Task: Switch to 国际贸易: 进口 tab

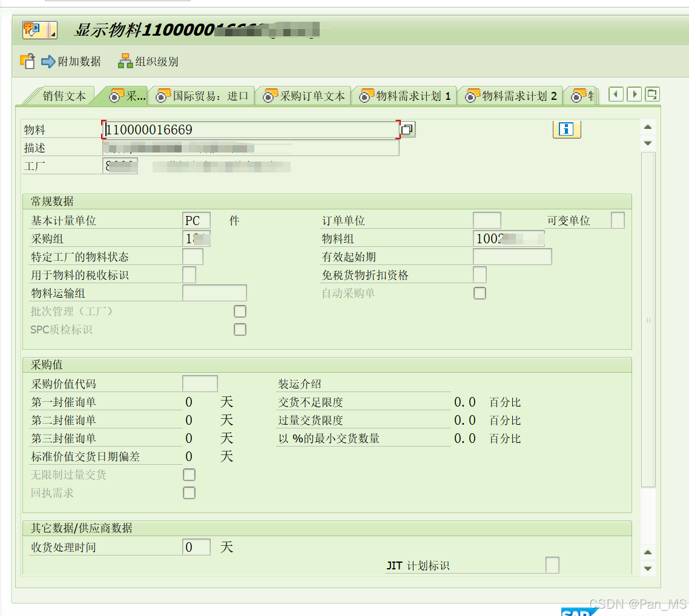Action: (203, 96)
